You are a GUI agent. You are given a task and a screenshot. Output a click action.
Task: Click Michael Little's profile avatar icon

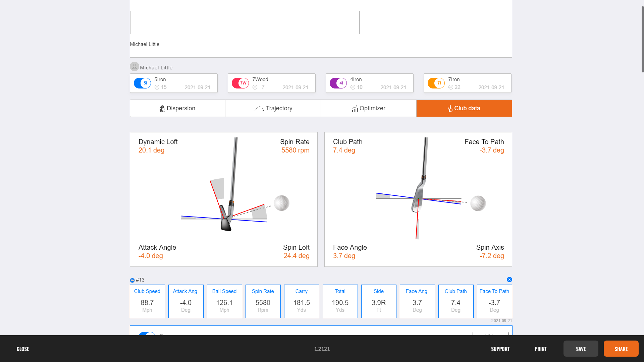[134, 67]
